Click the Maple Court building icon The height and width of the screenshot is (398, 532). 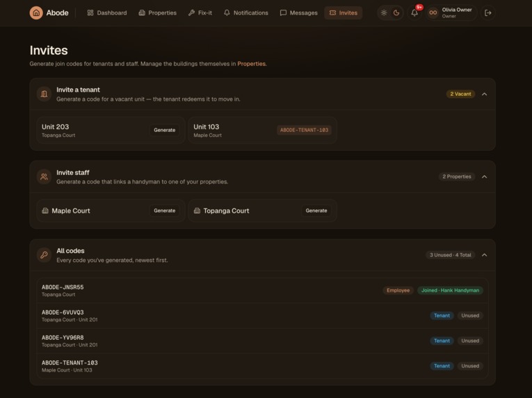[45, 210]
